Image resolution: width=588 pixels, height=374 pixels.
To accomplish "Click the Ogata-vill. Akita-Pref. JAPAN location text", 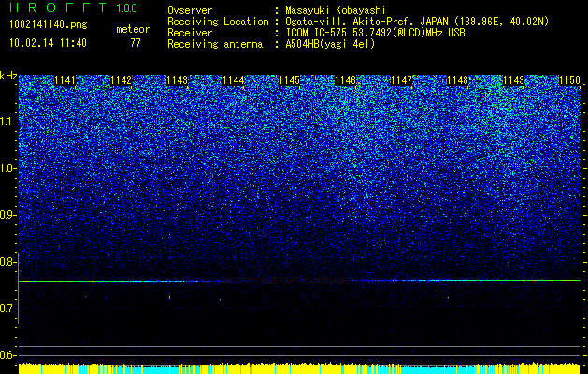I will [x=417, y=22].
